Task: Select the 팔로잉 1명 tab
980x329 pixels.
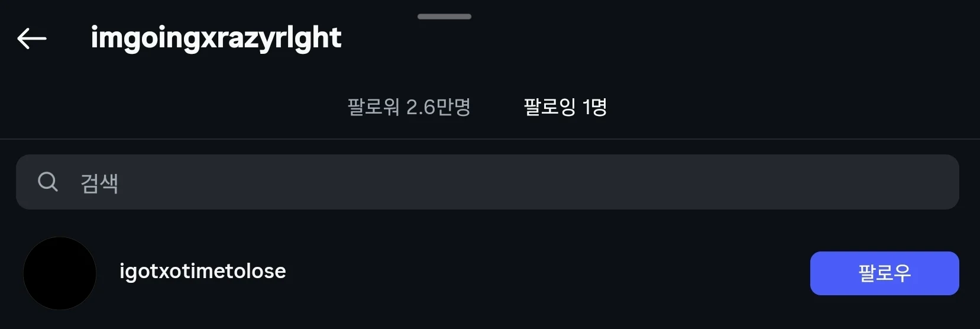Action: coord(565,107)
